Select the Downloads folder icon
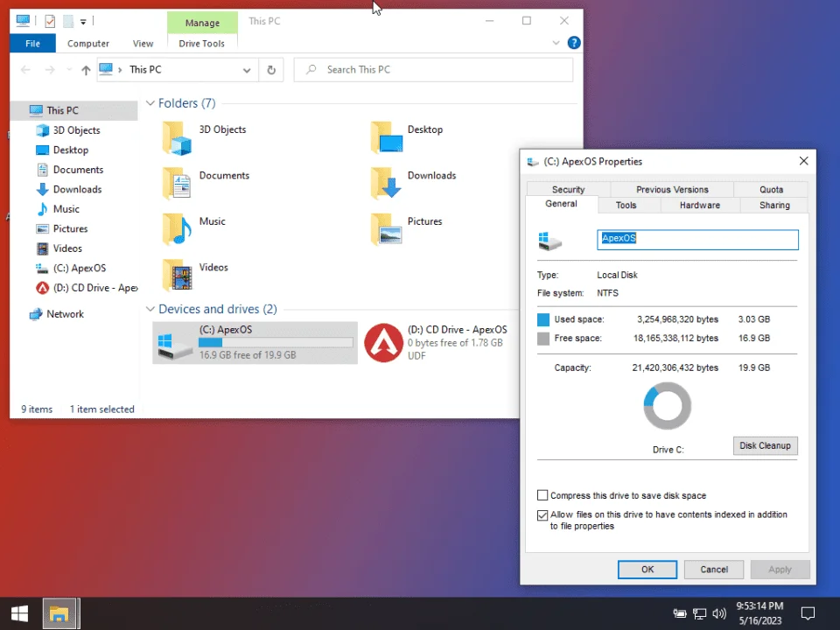 click(386, 183)
